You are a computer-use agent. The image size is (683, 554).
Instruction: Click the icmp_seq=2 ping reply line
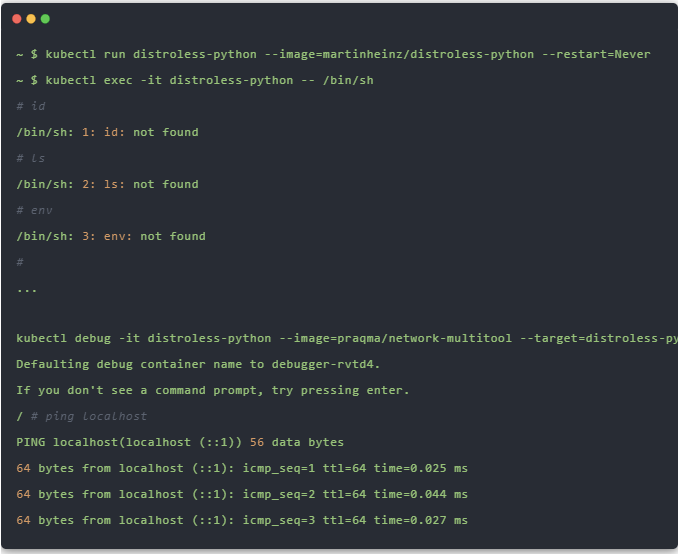242,494
